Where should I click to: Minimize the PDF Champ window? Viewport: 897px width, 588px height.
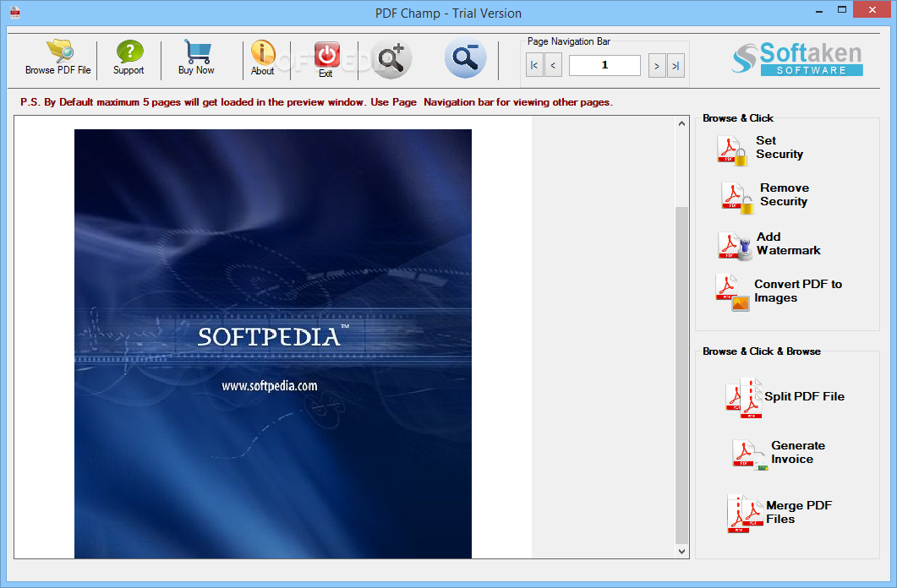click(819, 10)
